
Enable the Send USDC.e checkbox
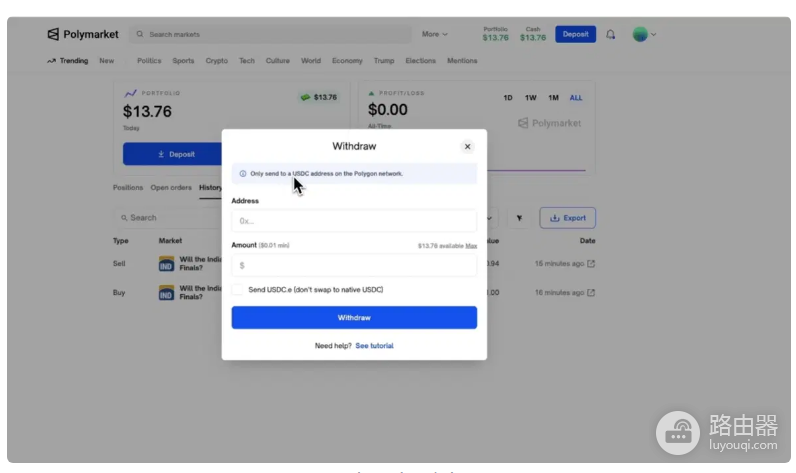237,290
